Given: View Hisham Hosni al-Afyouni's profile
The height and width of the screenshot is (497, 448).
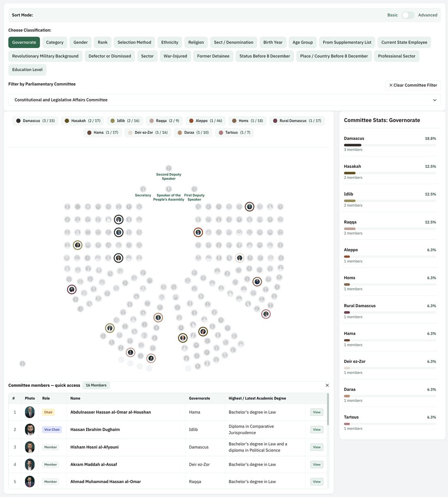Looking at the screenshot, I should coord(317,447).
